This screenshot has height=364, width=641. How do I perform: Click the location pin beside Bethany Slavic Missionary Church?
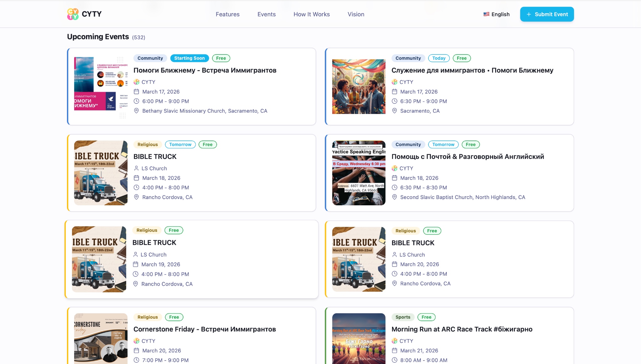tap(136, 111)
